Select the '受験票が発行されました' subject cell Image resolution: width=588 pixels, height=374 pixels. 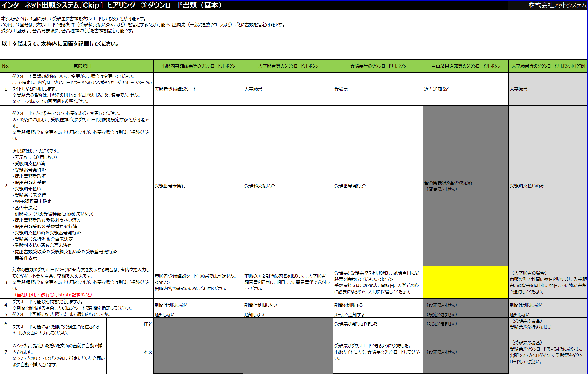point(378,324)
